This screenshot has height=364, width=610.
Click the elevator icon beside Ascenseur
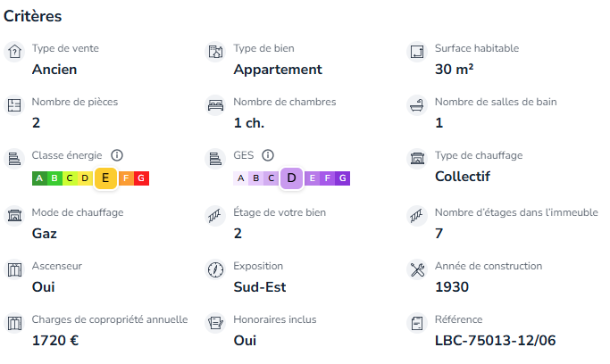tap(13, 269)
